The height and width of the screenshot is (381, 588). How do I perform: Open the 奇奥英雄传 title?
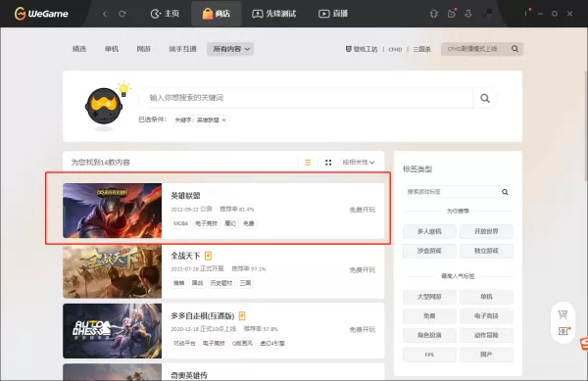189,375
